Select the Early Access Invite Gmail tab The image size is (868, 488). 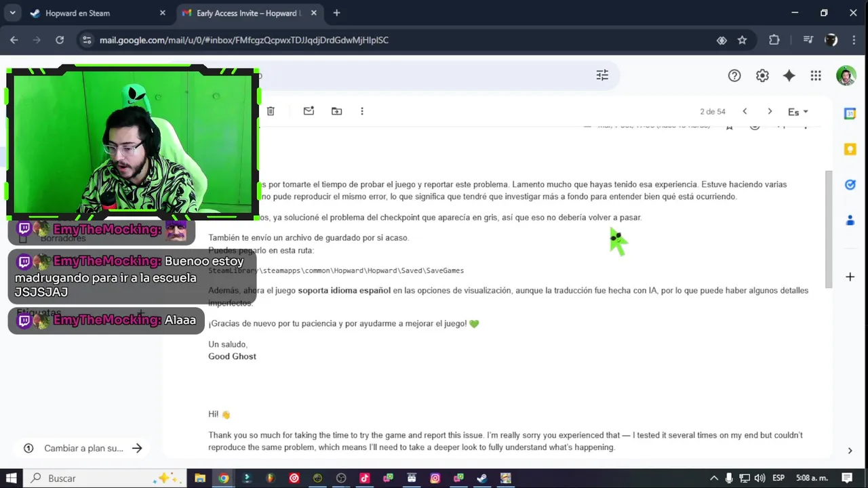[248, 13]
